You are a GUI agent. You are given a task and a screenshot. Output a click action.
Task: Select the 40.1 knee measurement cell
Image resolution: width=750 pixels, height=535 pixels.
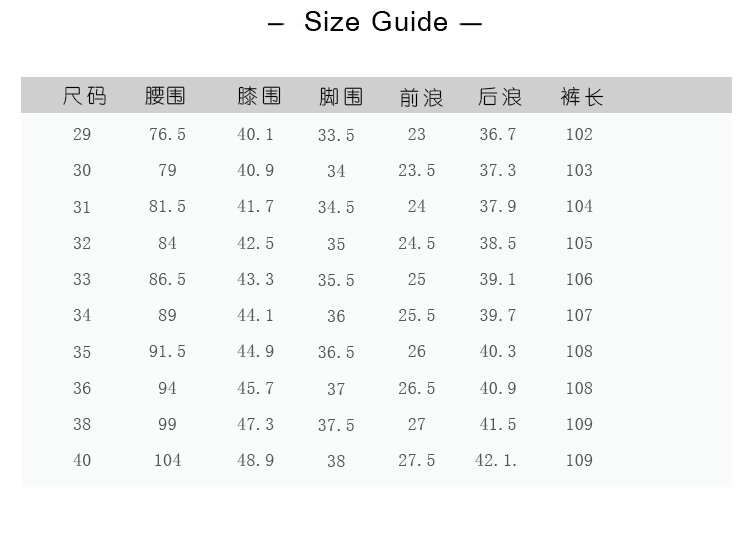click(255, 134)
